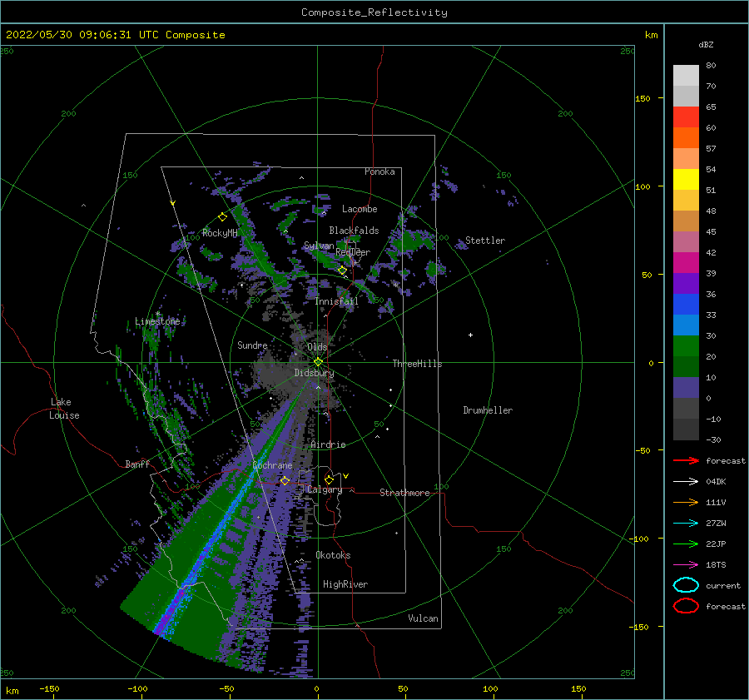Select the 80 dBZ color swatch
Image resolution: width=749 pixels, height=700 pixels.
pos(686,75)
